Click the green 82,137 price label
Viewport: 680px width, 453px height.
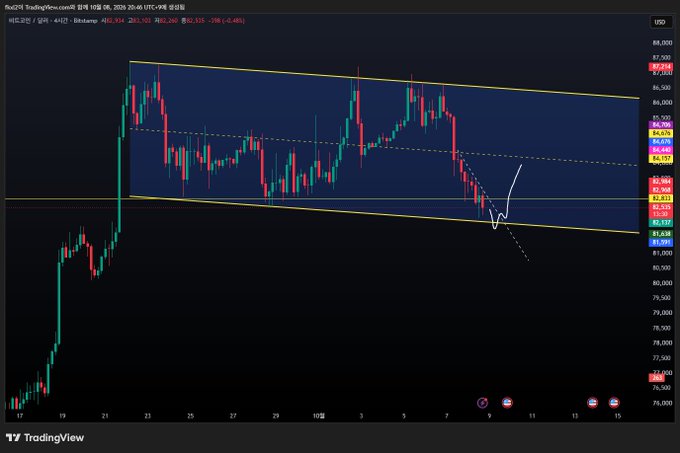tap(661, 222)
